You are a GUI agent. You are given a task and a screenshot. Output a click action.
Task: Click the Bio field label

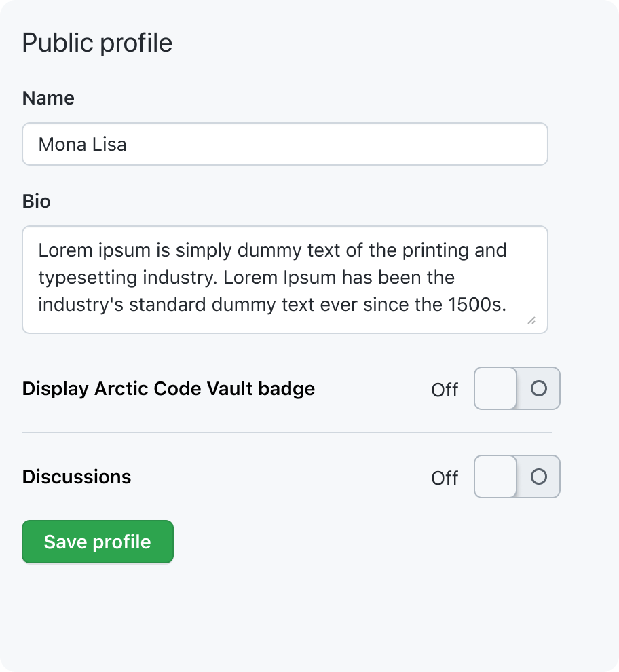point(37,202)
